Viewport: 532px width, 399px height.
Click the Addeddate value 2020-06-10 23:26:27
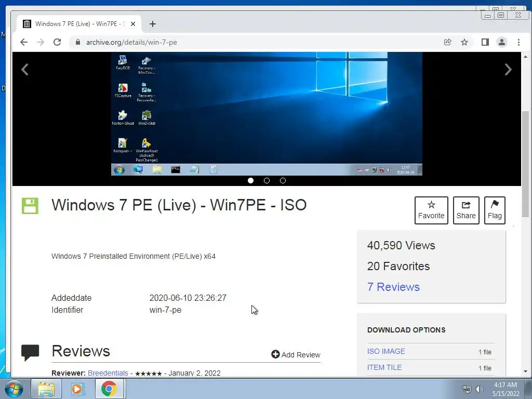tap(188, 298)
